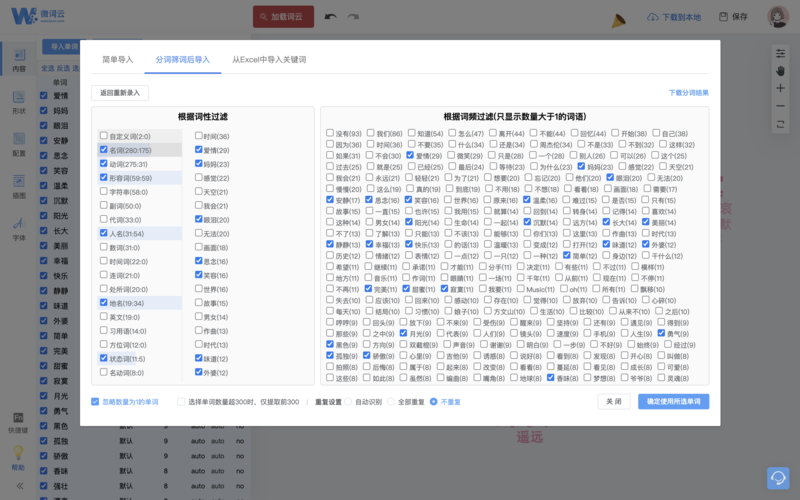Click the horn notification icon
800x500 pixels.
618,20
